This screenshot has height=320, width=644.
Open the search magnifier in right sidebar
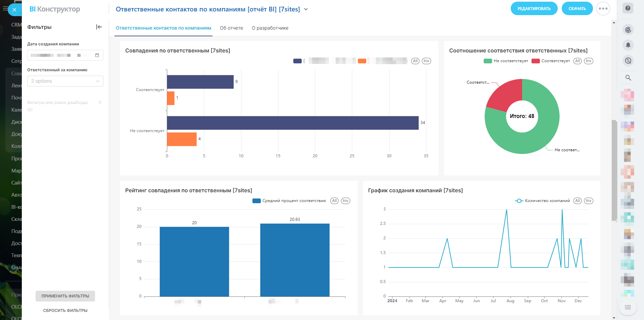point(628,78)
